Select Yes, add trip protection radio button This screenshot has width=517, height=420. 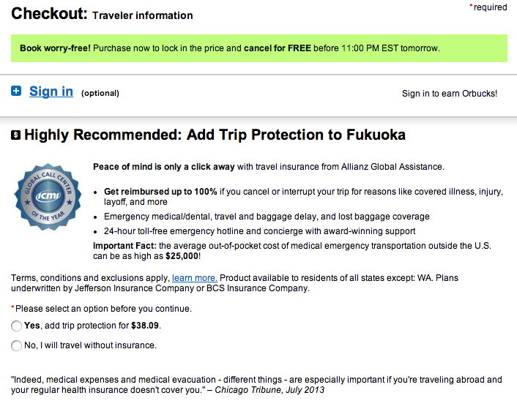17,326
